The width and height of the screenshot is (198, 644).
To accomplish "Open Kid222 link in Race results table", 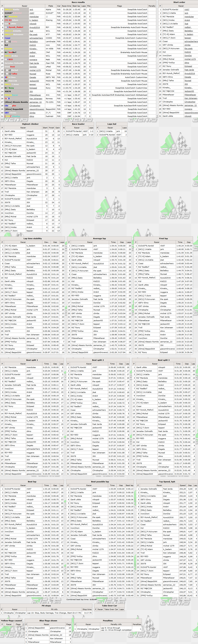I will [33, 45].
